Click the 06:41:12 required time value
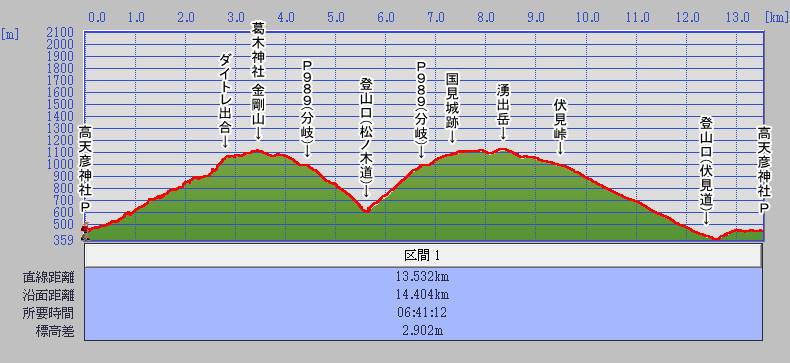This screenshot has width=790, height=363. click(423, 313)
